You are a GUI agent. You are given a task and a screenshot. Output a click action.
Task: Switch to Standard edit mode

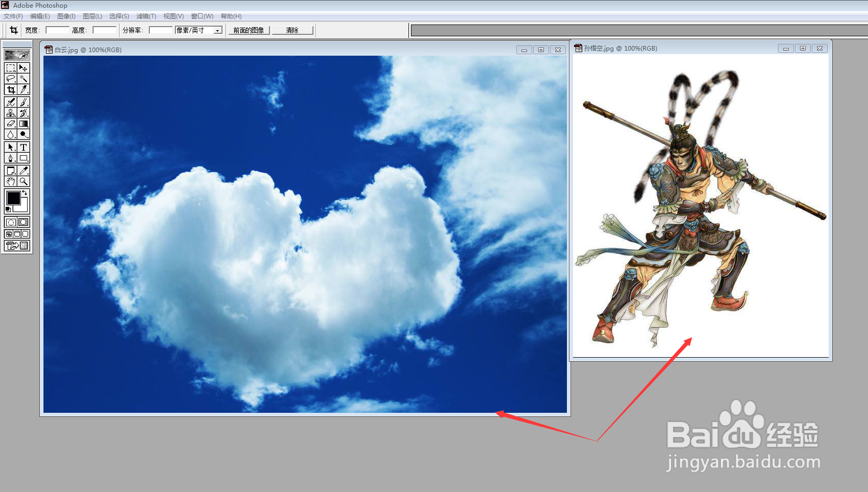click(x=11, y=222)
